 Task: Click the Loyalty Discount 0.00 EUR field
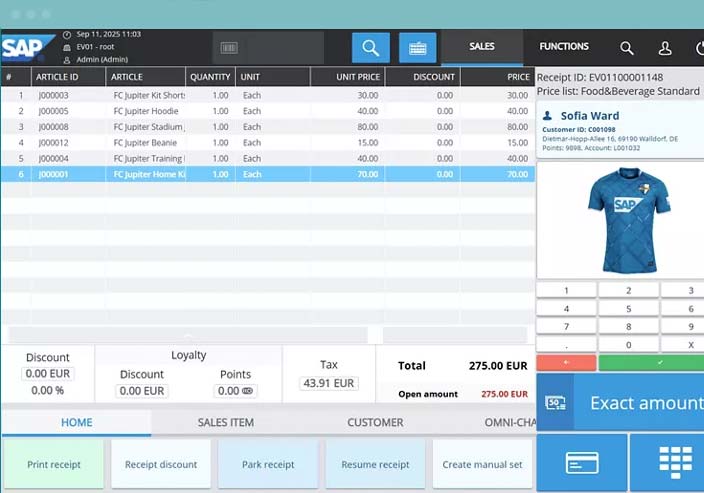click(142, 391)
